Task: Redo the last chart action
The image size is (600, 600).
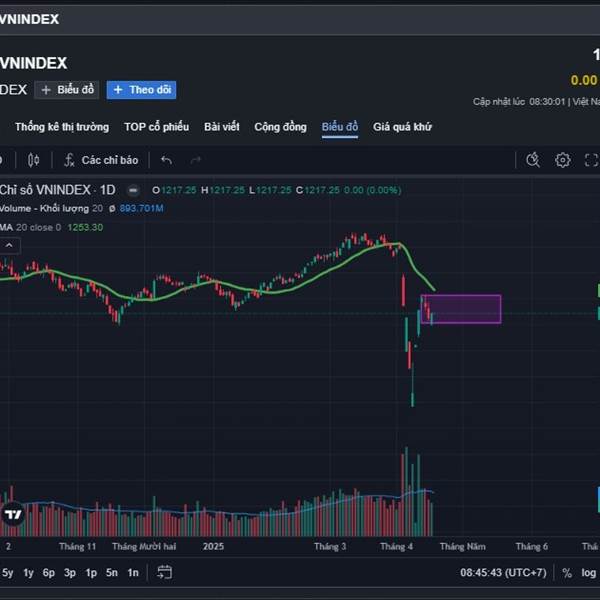Action: click(x=196, y=160)
